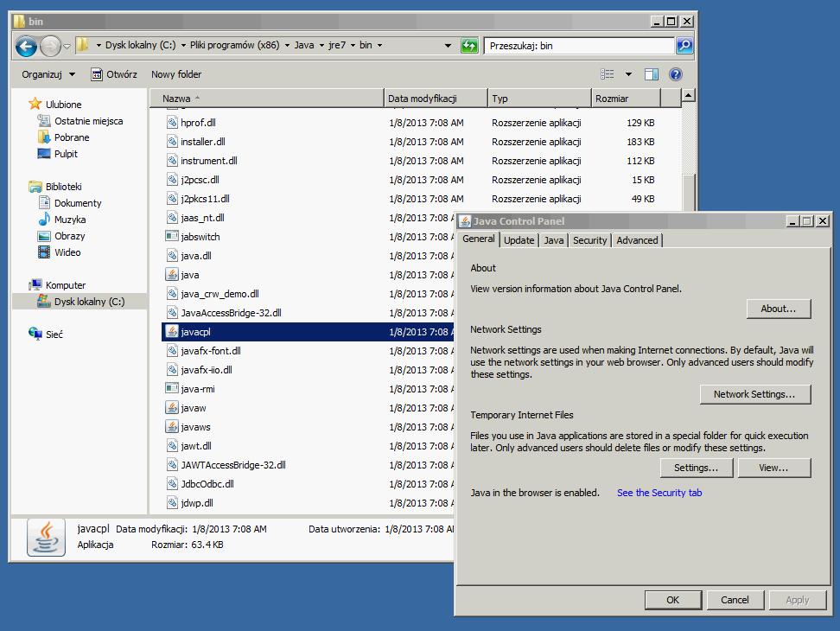
Task: Click Apply in Java Control Panel
Action: coord(797,600)
